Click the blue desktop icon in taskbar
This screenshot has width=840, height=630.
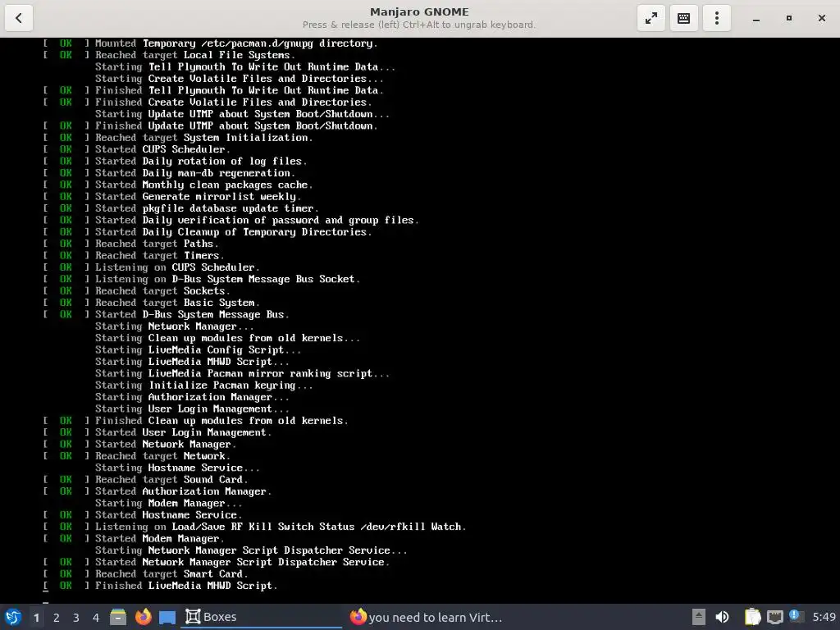coord(167,617)
